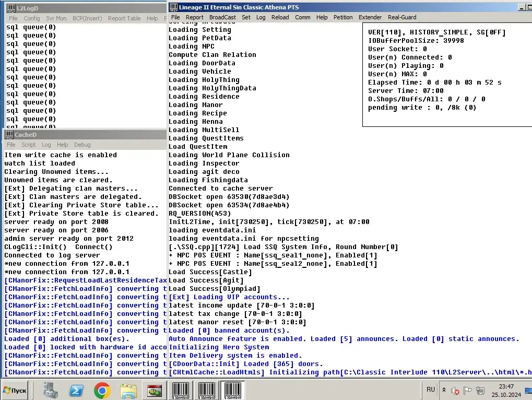Viewport: 532px width, 400px height.
Task: Open Debug menu in CacheD
Action: [82, 145]
